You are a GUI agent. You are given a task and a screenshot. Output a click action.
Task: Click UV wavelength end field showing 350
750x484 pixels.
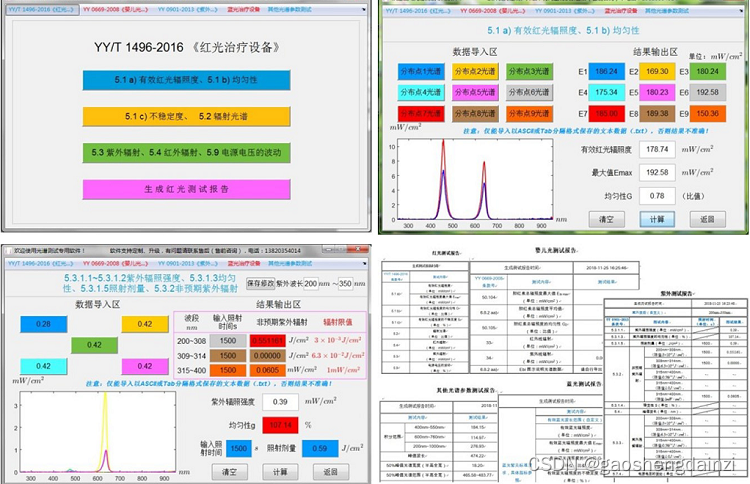[x=345, y=283]
